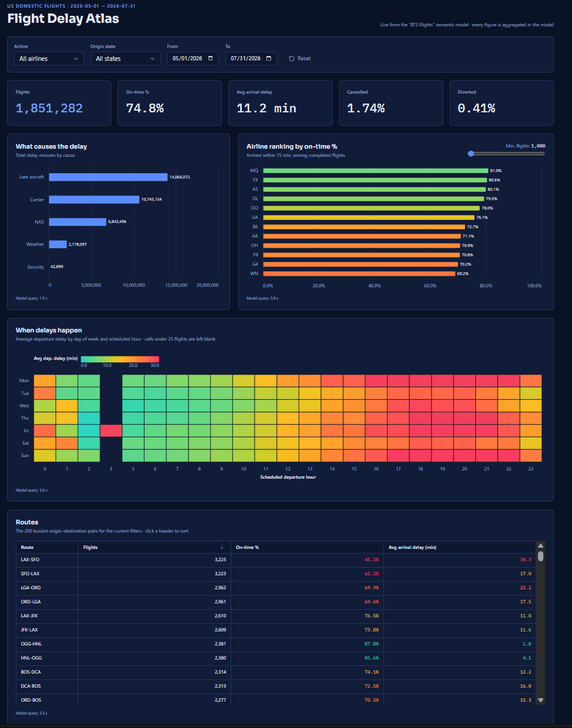Adjust the Min. flights slider handle
572x728 pixels.
point(471,153)
